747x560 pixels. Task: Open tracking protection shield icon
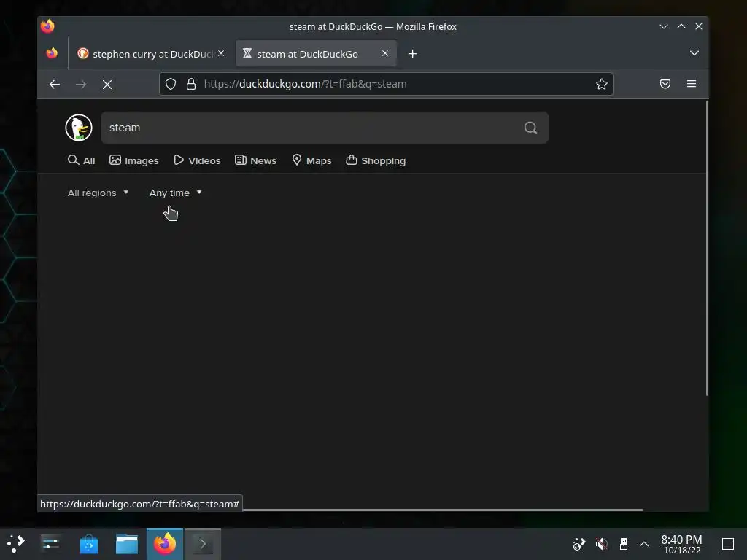[x=171, y=85]
